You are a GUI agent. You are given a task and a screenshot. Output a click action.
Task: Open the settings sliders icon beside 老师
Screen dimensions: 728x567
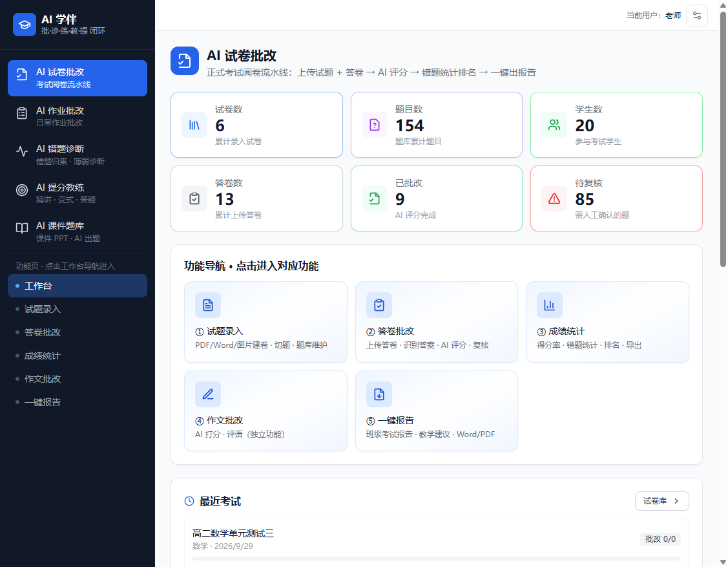point(697,16)
